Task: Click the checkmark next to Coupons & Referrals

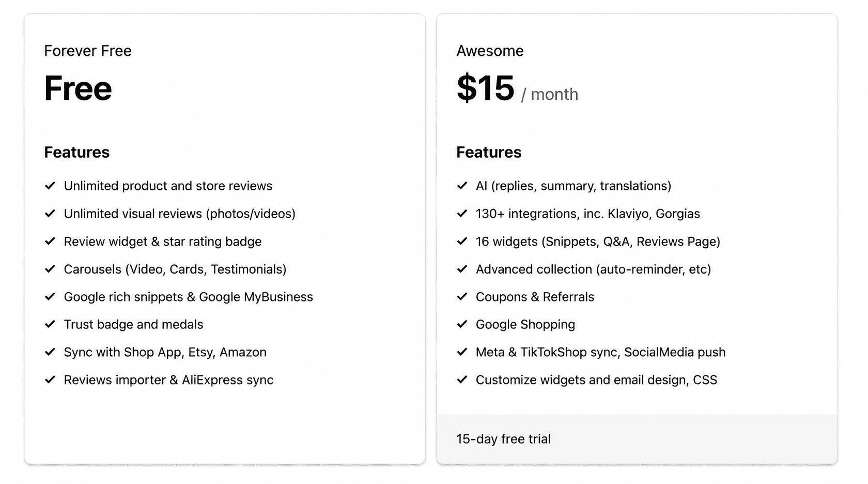Action: coord(462,297)
